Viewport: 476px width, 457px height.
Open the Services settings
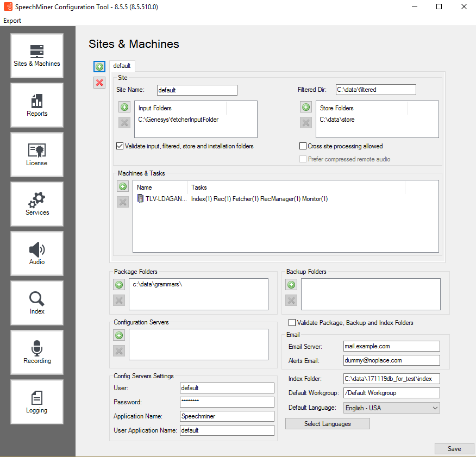point(37,204)
